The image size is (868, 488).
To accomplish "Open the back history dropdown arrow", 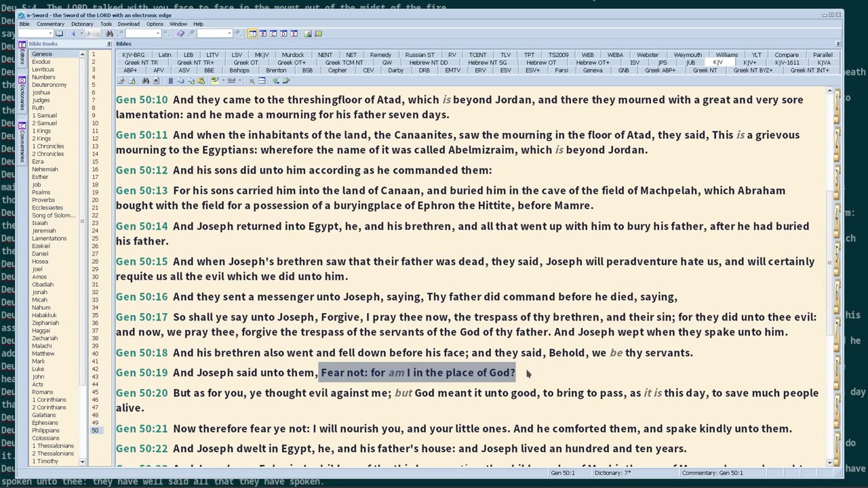I will tap(81, 33).
